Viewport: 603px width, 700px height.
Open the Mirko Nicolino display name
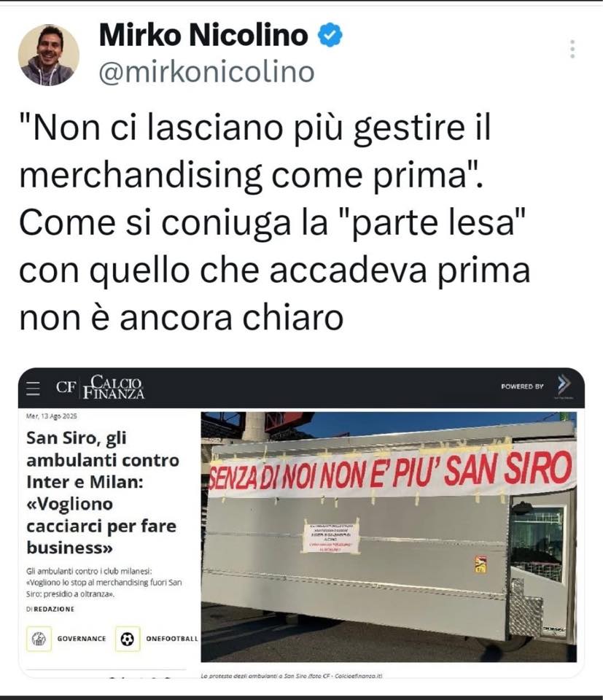coord(203,35)
